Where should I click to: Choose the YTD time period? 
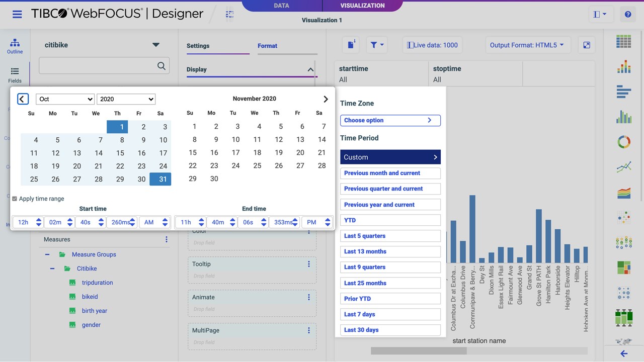[390, 220]
